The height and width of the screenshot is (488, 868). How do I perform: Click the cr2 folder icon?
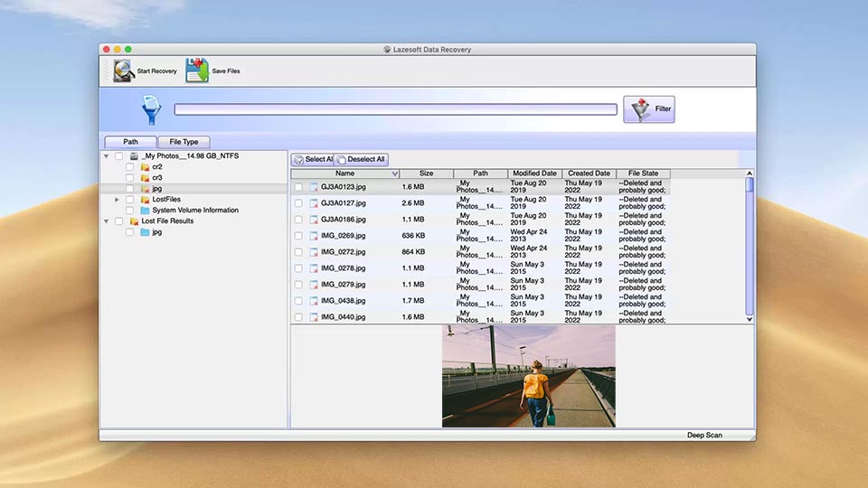pos(145,167)
